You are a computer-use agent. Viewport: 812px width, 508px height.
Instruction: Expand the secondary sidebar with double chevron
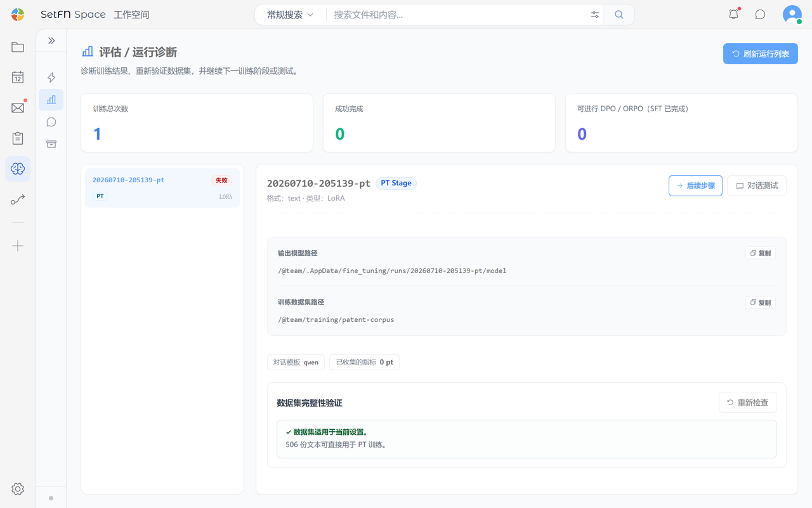pos(51,41)
